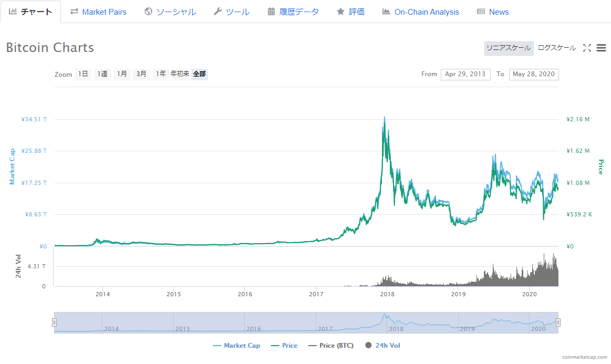Click the ¥1.08 M price axis label
This screenshot has height=364, width=611.
578,183
